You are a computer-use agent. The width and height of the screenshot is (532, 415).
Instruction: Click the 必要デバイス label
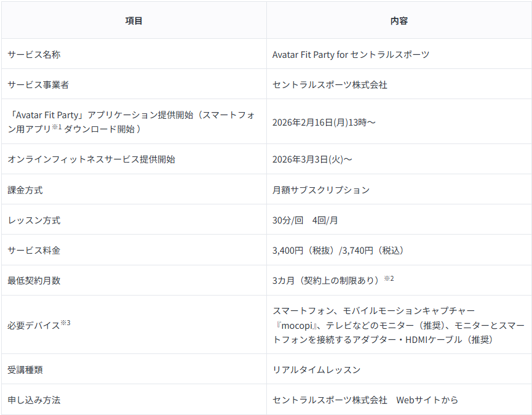pos(39,324)
